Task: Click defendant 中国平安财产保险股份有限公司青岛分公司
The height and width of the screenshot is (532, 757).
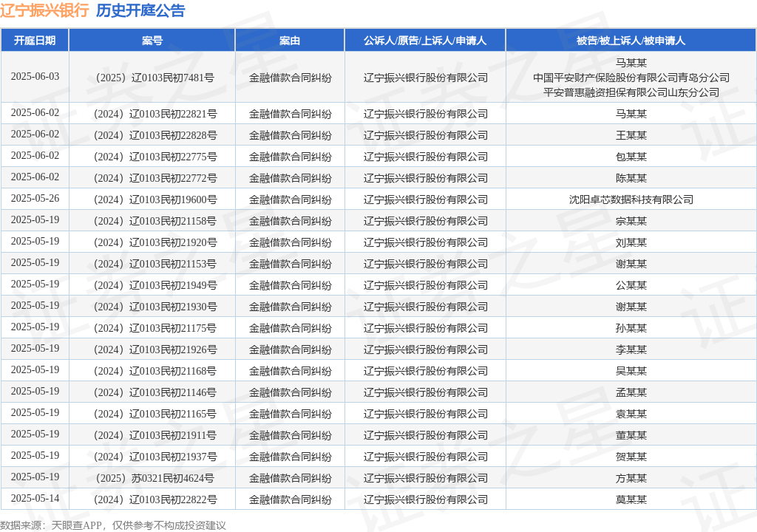Action: tap(631, 78)
